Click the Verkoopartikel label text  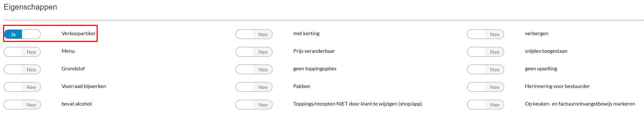pos(78,33)
